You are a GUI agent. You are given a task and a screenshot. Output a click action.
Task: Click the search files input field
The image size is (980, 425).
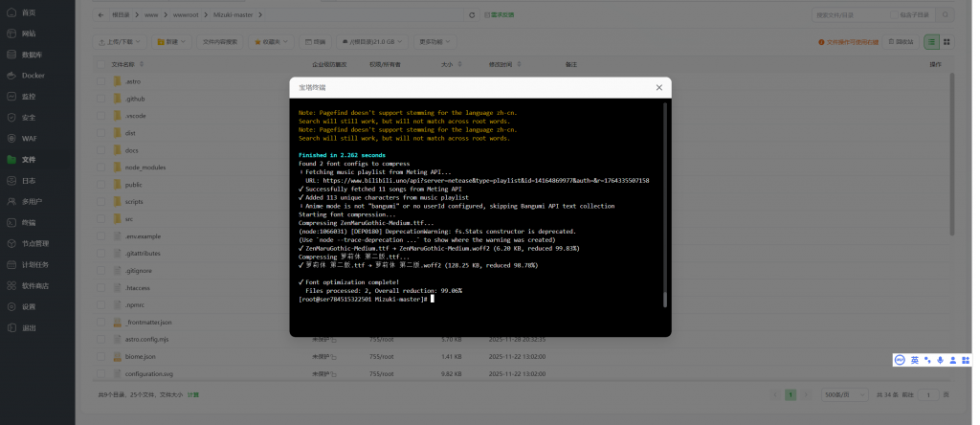(847, 15)
